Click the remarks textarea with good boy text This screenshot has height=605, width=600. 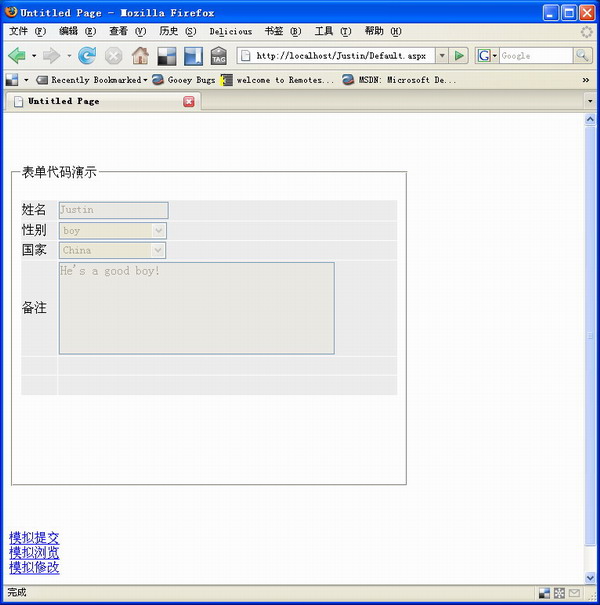pyautogui.click(x=197, y=308)
